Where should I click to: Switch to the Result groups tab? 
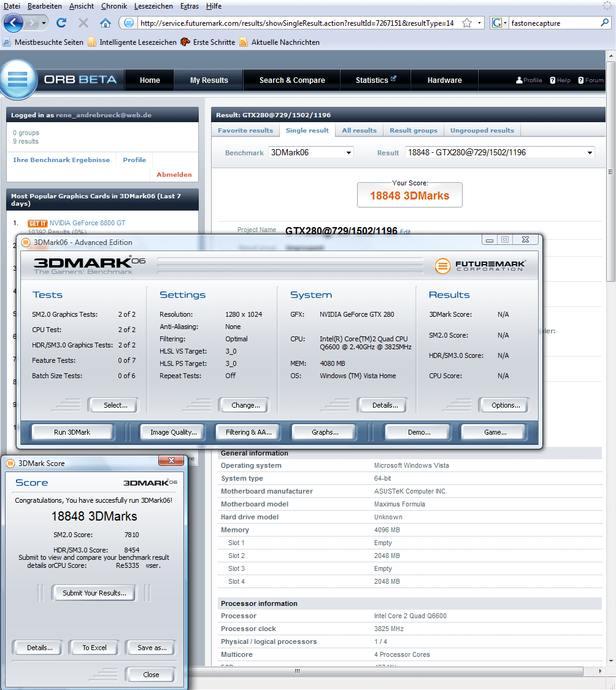[x=414, y=130]
